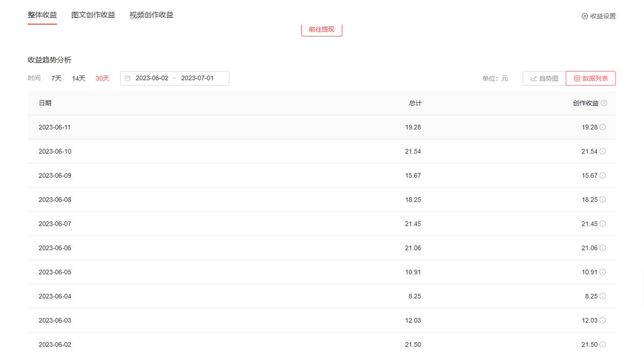Click info icon for the 8.25 row
Screen dimensions: 644x354
point(603,297)
